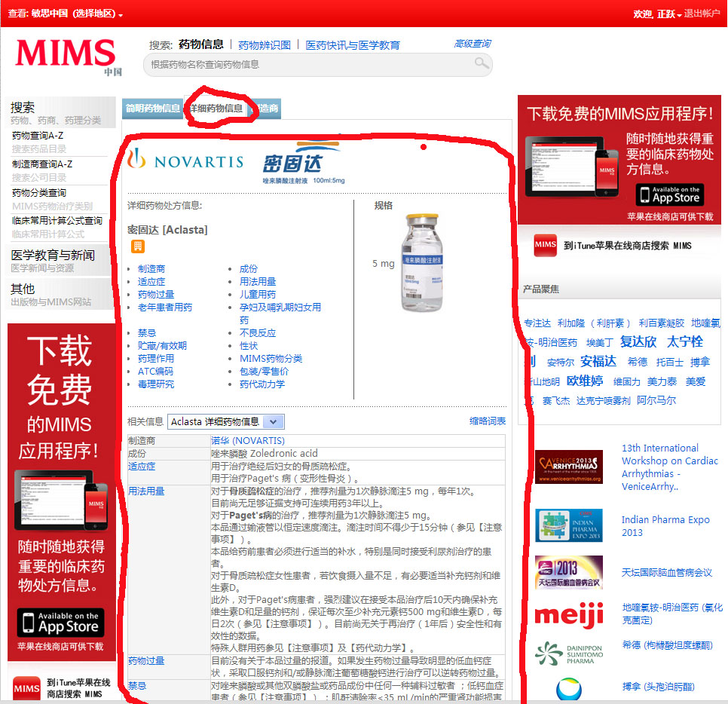Viewport: 728px width, 704px height.
Task: Click the 复达欣 product focus link
Action: click(x=638, y=341)
